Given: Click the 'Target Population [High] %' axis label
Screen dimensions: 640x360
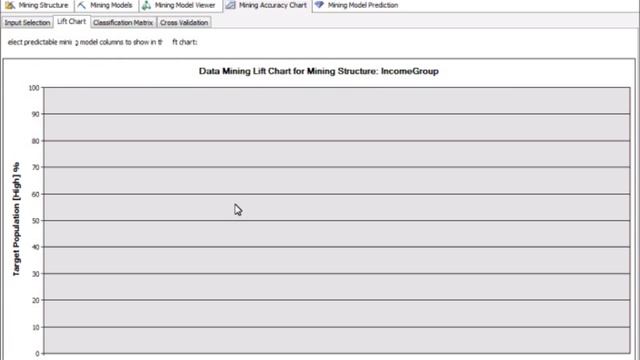Looking at the screenshot, I should [x=16, y=219].
